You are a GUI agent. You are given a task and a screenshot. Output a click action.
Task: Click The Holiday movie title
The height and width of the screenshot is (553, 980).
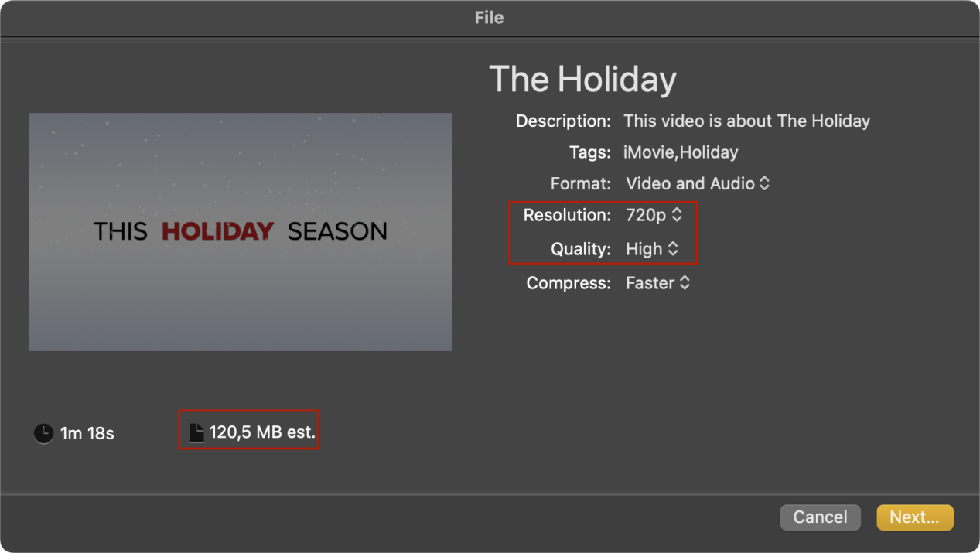(582, 79)
